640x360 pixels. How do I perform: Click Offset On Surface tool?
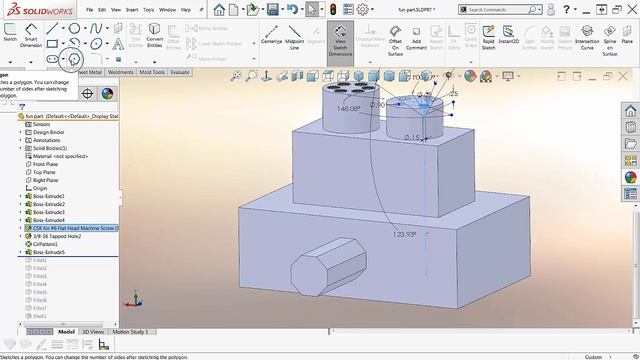[395, 40]
